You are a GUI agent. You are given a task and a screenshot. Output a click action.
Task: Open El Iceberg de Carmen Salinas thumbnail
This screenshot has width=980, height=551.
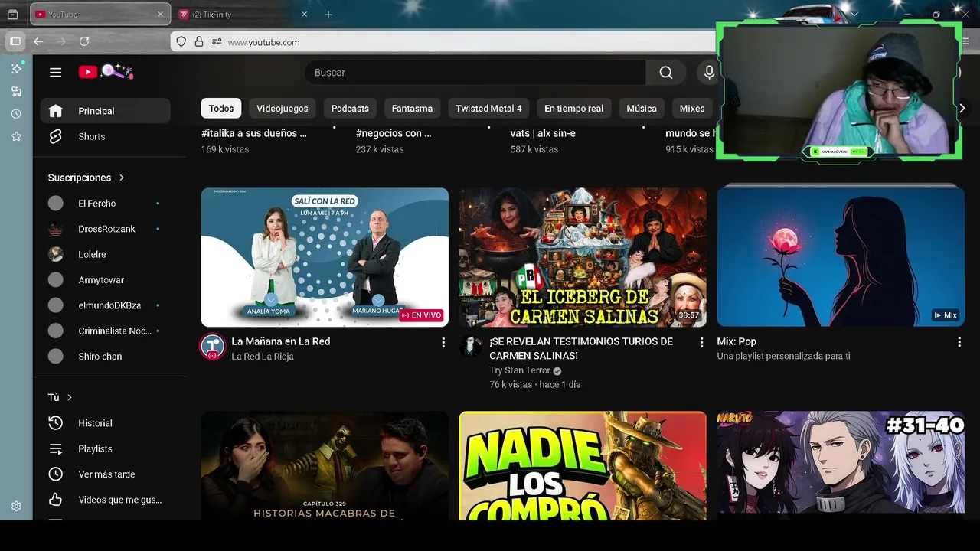[x=583, y=257]
